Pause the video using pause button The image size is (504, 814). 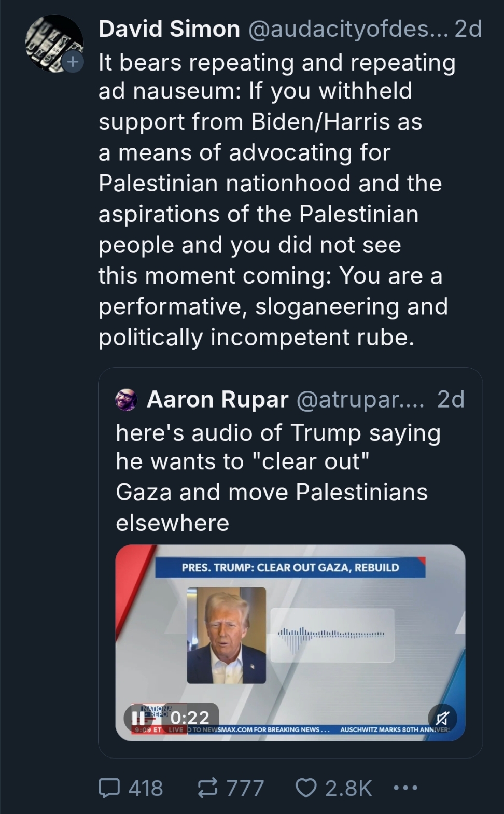click(x=138, y=718)
